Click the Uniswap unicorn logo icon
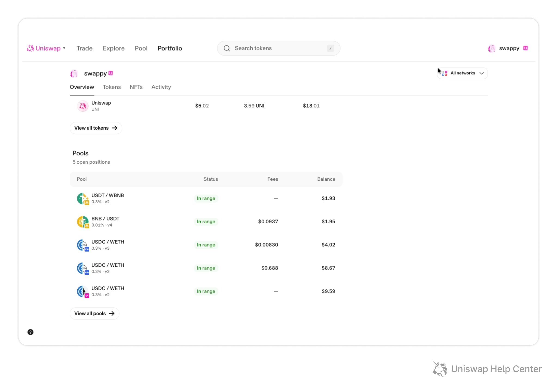Image resolution: width=557 pixels, height=392 pixels. pyautogui.click(x=30, y=48)
